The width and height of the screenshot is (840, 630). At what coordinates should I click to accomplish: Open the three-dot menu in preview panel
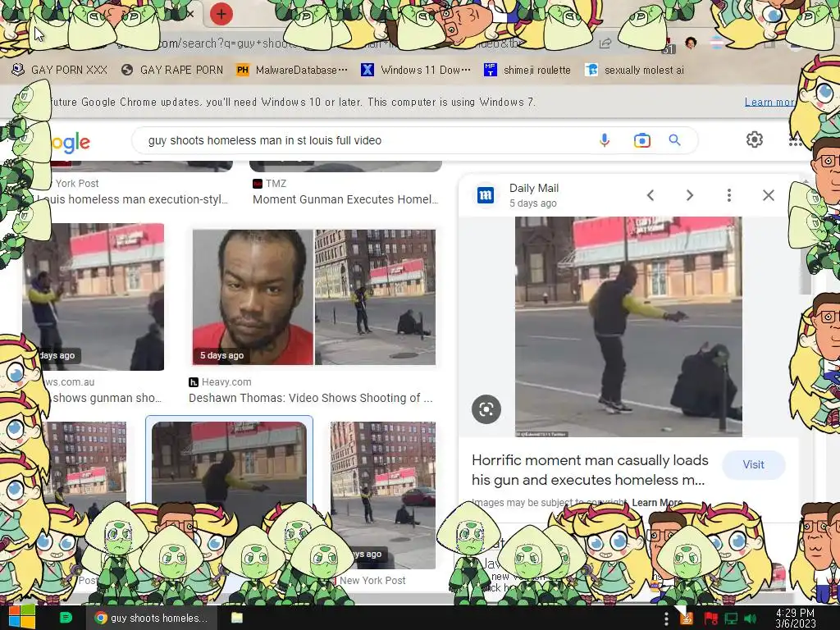(729, 195)
